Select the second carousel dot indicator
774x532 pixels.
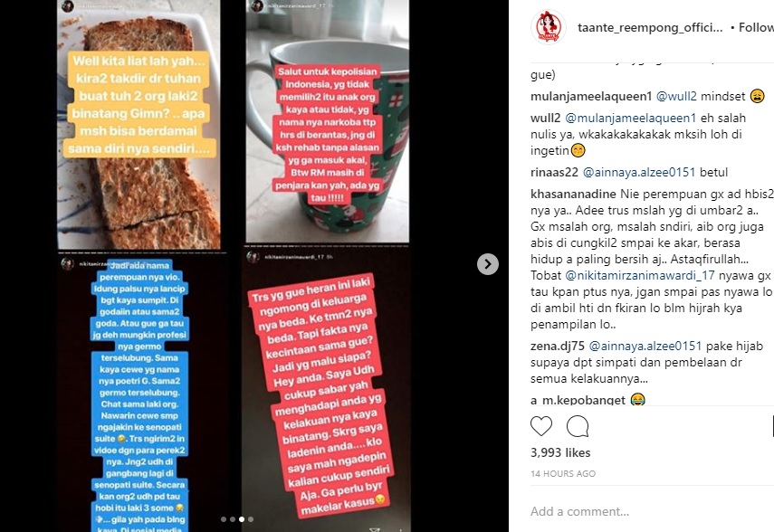(x=233, y=519)
